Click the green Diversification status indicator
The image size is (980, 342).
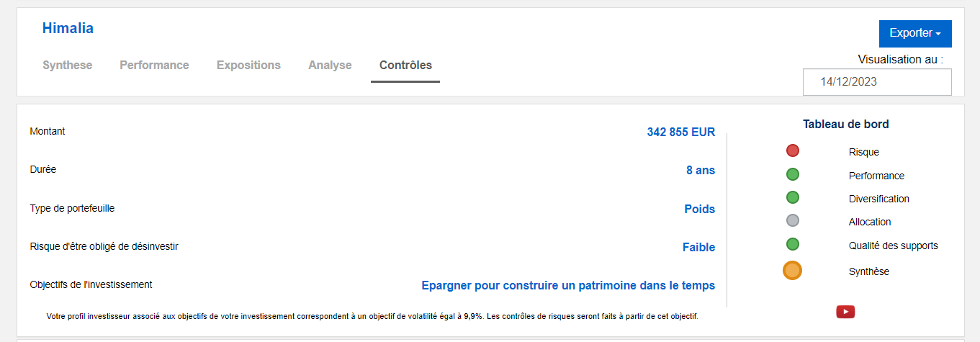[x=793, y=197]
